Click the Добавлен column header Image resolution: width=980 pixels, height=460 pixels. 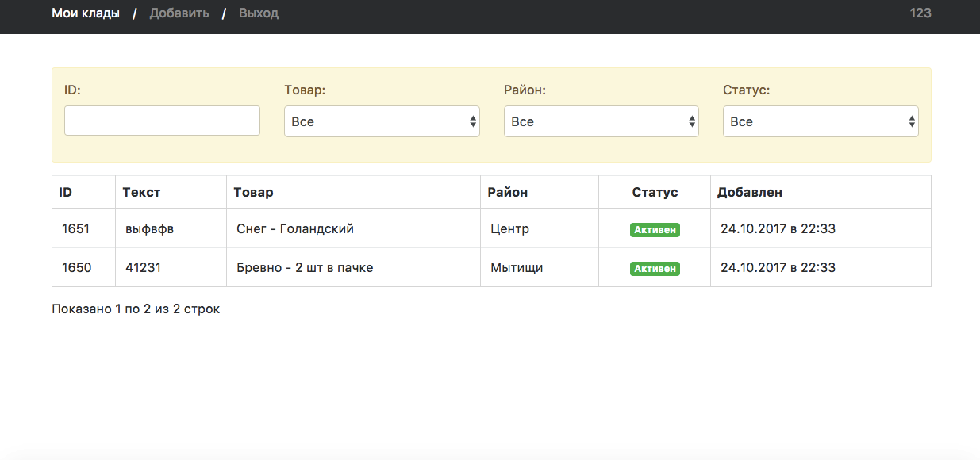point(749,192)
